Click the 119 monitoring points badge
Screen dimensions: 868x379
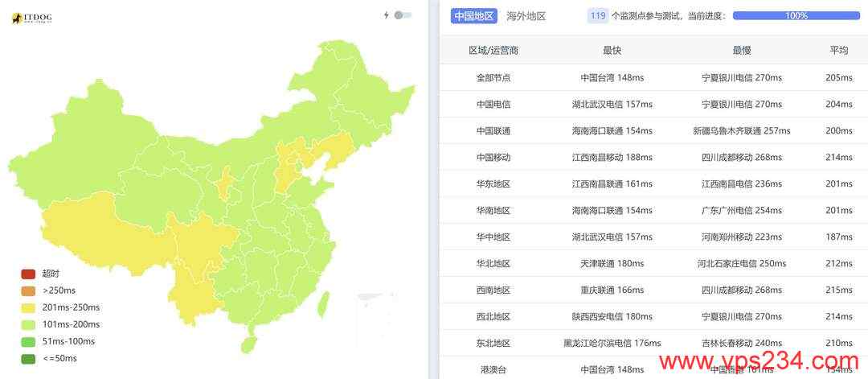pyautogui.click(x=598, y=15)
